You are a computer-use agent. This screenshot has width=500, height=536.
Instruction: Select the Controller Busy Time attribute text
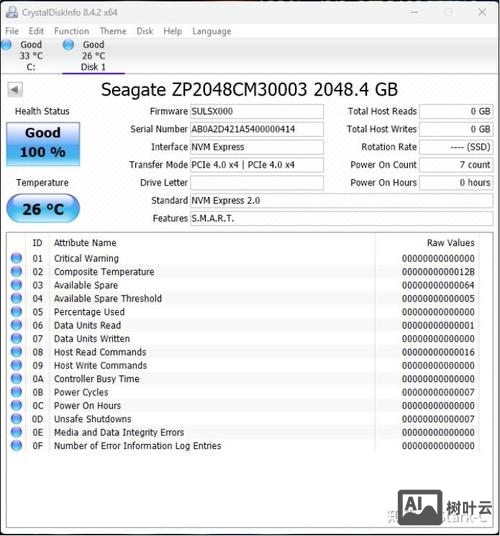tap(97, 379)
